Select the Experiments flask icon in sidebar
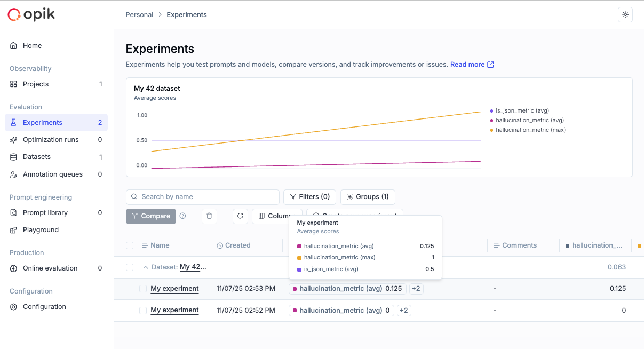The image size is (644, 349). (13, 122)
